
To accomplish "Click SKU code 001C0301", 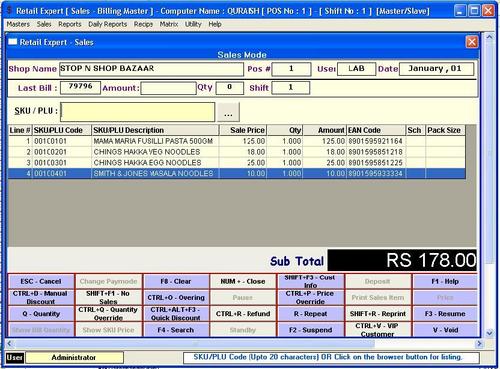I will 50,163.
